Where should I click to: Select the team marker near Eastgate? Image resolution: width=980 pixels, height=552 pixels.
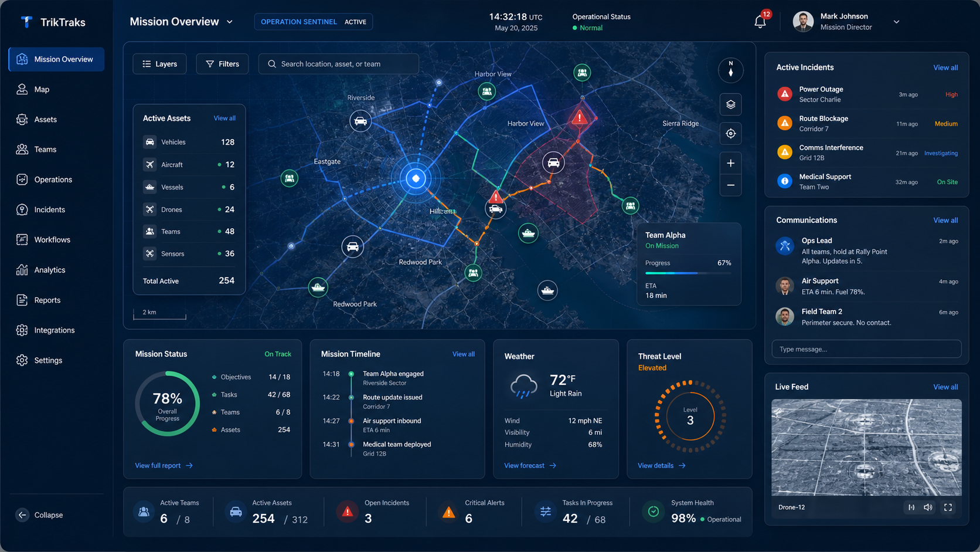[x=289, y=178]
